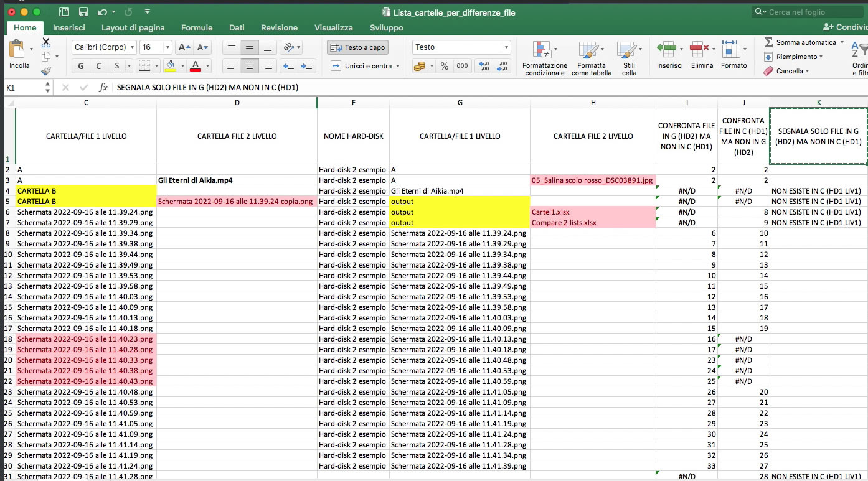This screenshot has height=481, width=868.
Task: Click the fx insert function button
Action: pyautogui.click(x=103, y=88)
